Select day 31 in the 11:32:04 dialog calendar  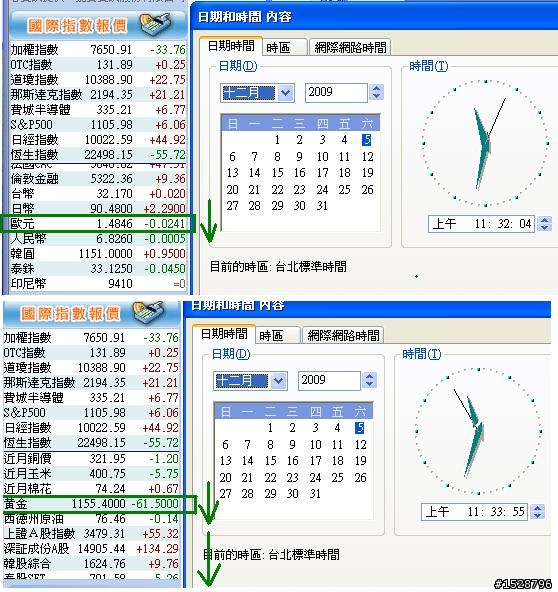322,206
